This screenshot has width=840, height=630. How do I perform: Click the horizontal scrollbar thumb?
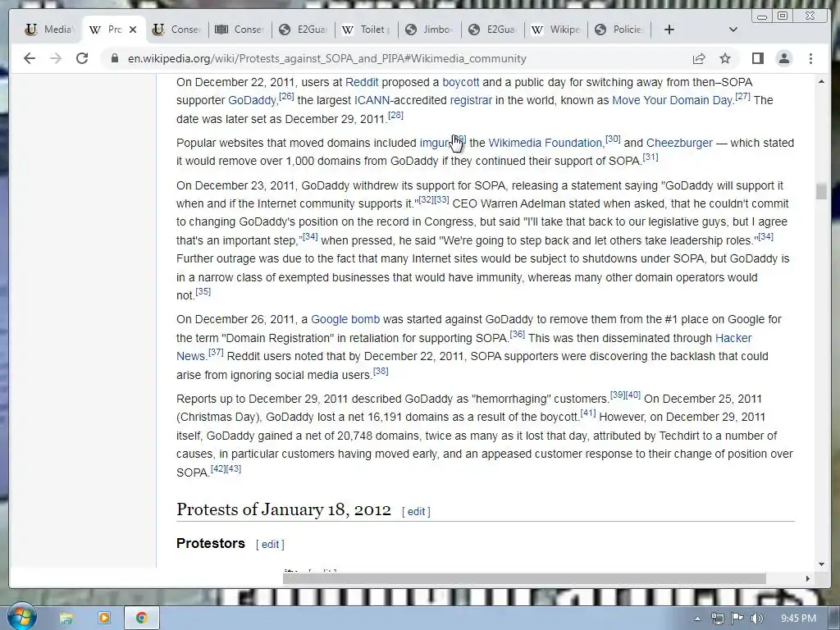pyautogui.click(x=524, y=578)
